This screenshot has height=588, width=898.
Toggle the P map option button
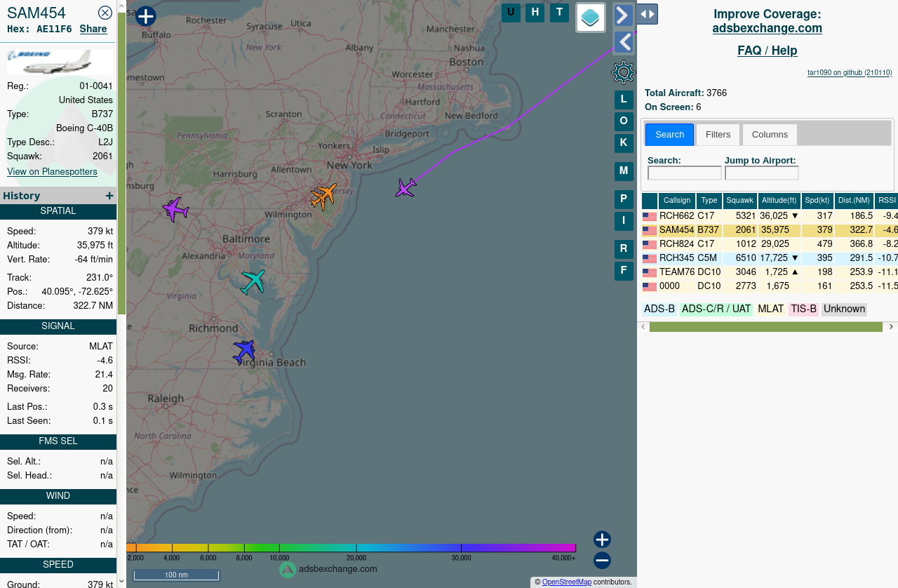pos(624,199)
